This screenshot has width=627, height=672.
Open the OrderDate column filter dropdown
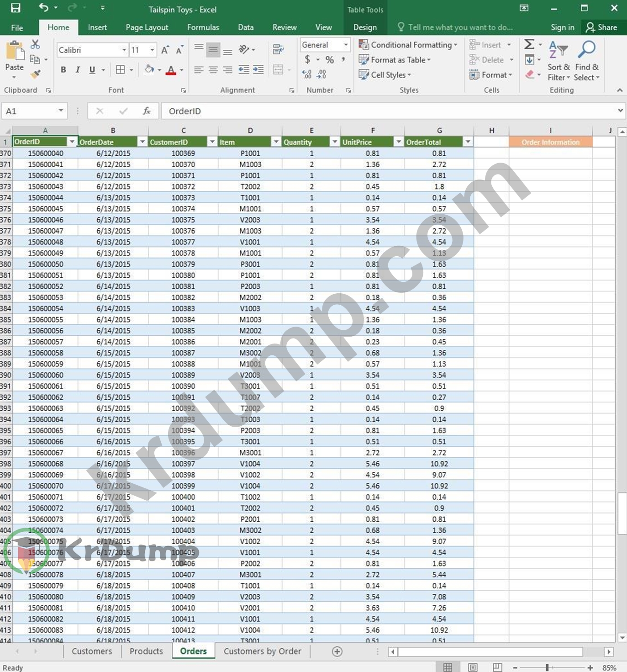[x=142, y=142]
